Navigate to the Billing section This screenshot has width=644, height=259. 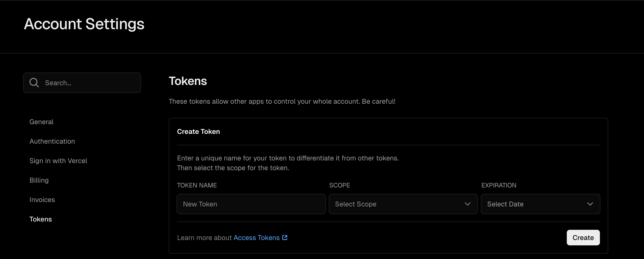(x=39, y=180)
